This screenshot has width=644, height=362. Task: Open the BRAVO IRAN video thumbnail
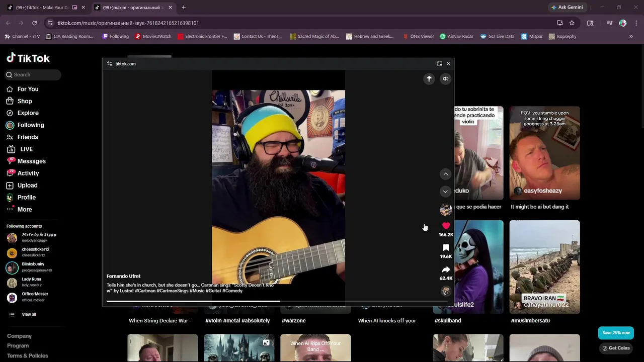point(544,266)
